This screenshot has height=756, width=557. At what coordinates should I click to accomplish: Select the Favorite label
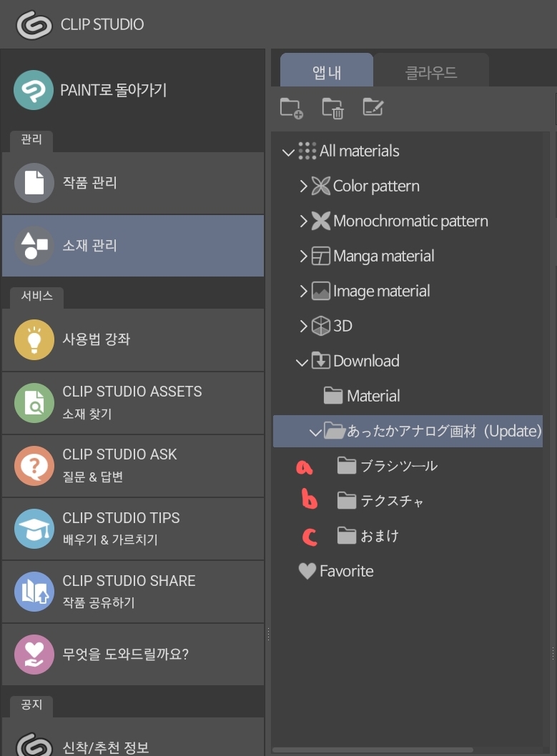tap(347, 572)
